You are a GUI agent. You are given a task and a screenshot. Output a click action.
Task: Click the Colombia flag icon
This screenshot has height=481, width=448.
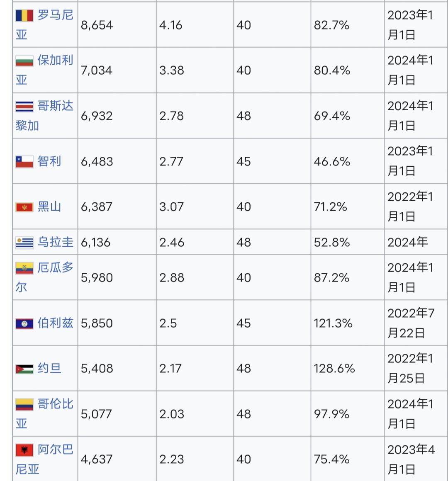pos(24,404)
